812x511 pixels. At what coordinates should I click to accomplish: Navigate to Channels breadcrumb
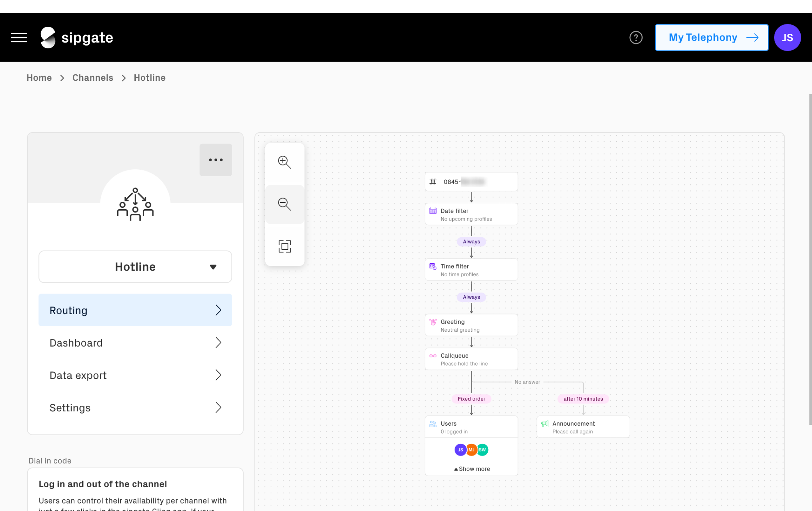pos(93,78)
